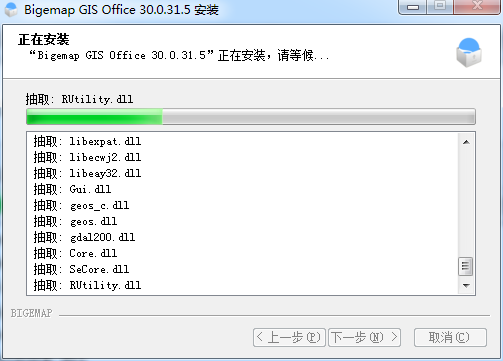Click the scroll down arrow in log list

tap(466, 285)
